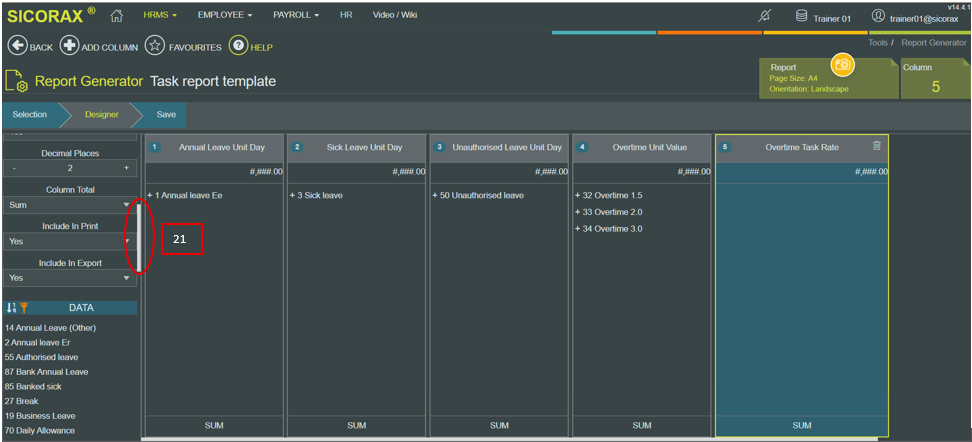
Task: Open the trainer01@sicorax user account icon
Action: click(x=878, y=17)
